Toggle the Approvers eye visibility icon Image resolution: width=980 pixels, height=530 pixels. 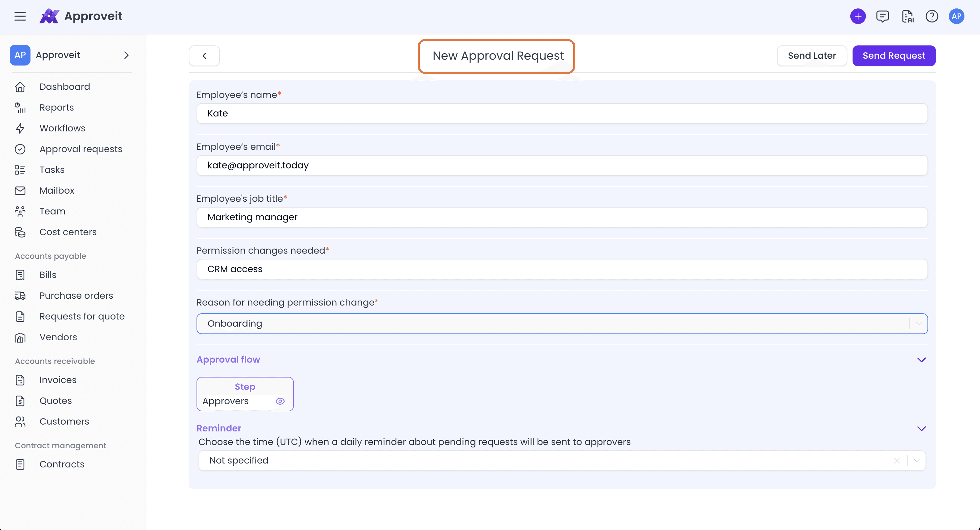280,401
